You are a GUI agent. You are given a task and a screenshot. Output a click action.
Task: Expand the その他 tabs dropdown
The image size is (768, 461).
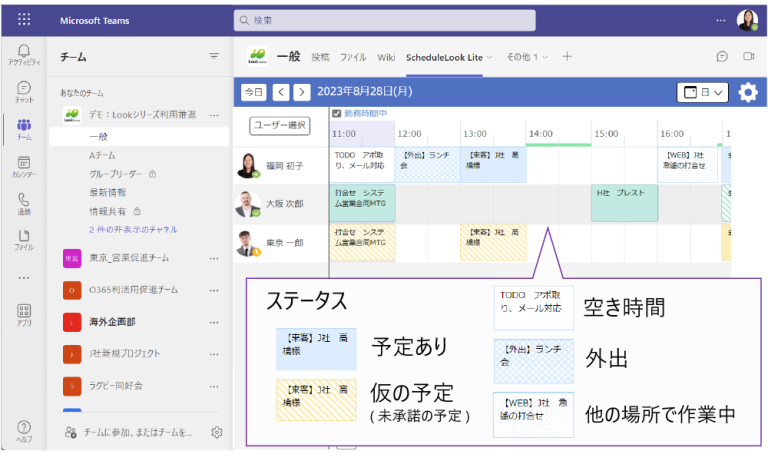click(x=527, y=57)
